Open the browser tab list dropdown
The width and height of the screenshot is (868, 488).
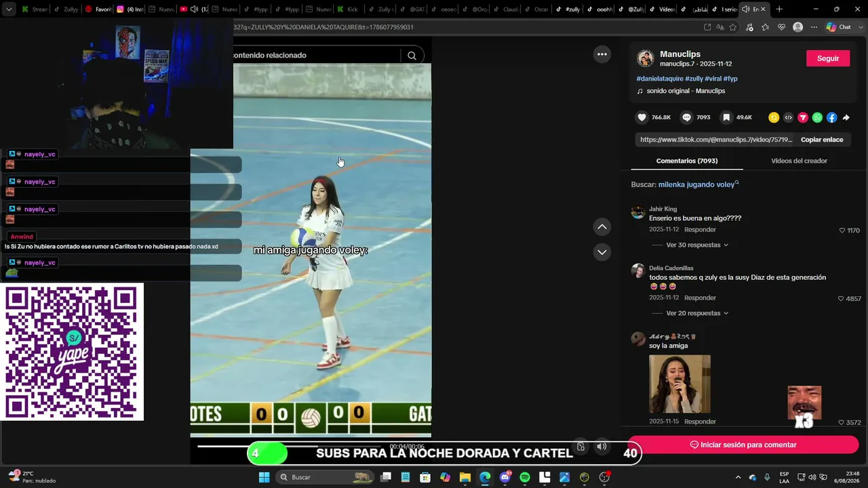(9, 9)
